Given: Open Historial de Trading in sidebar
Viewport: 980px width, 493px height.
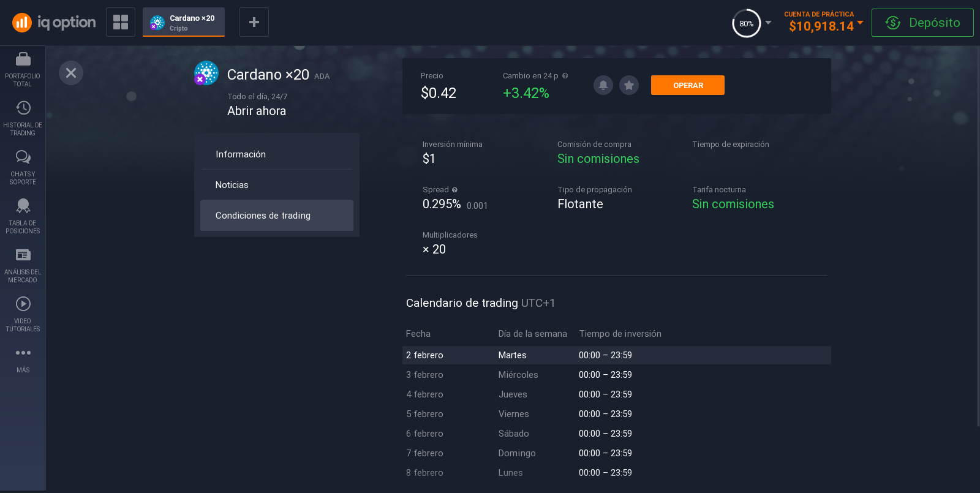Looking at the screenshot, I should tap(23, 119).
